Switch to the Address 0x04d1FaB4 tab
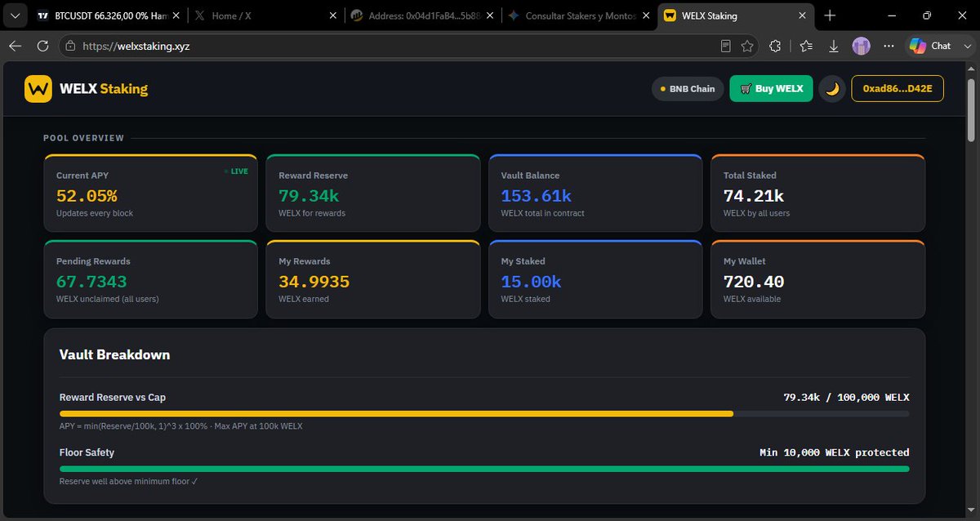This screenshot has height=521, width=980. (422, 16)
